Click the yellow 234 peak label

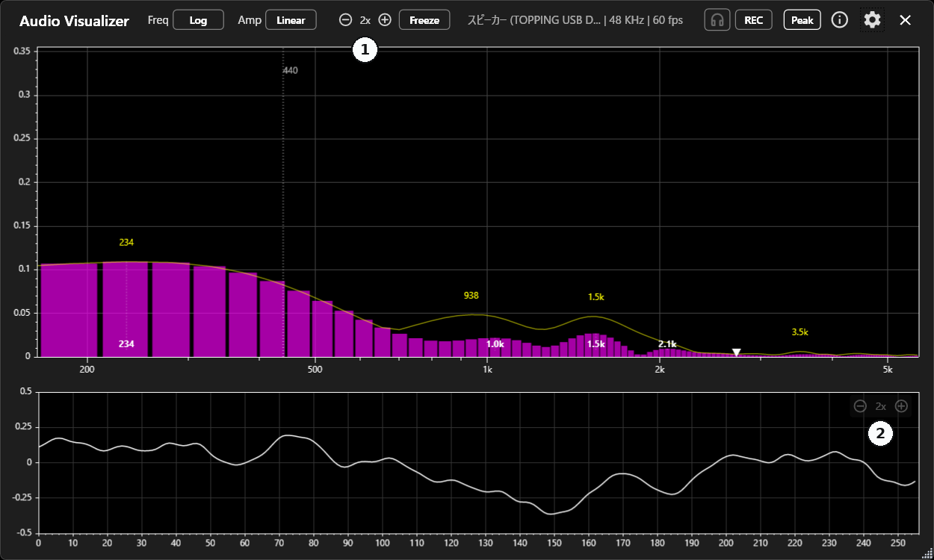pos(126,243)
